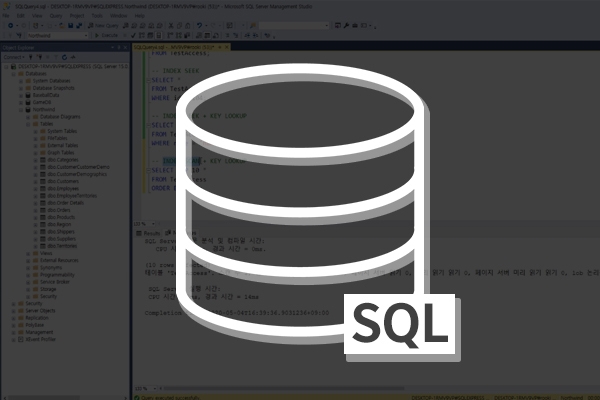This screenshot has height=400, width=600.
Task: Open the Window menu
Action: point(119,16)
